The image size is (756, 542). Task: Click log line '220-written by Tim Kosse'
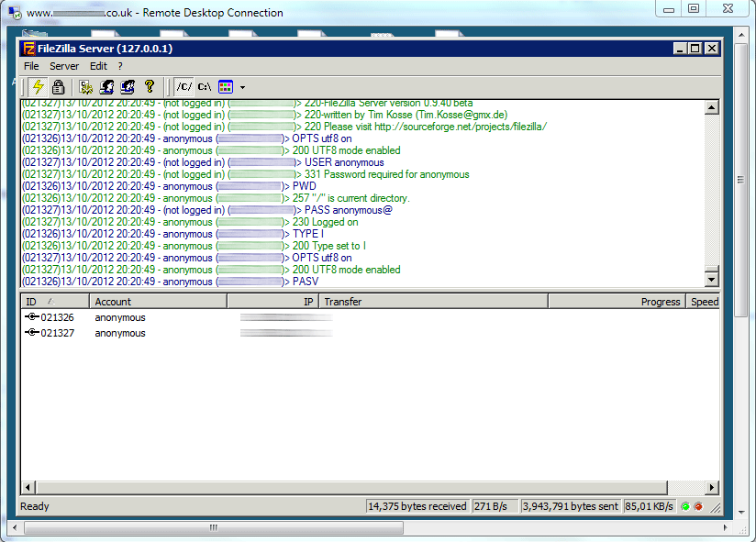tap(265, 115)
